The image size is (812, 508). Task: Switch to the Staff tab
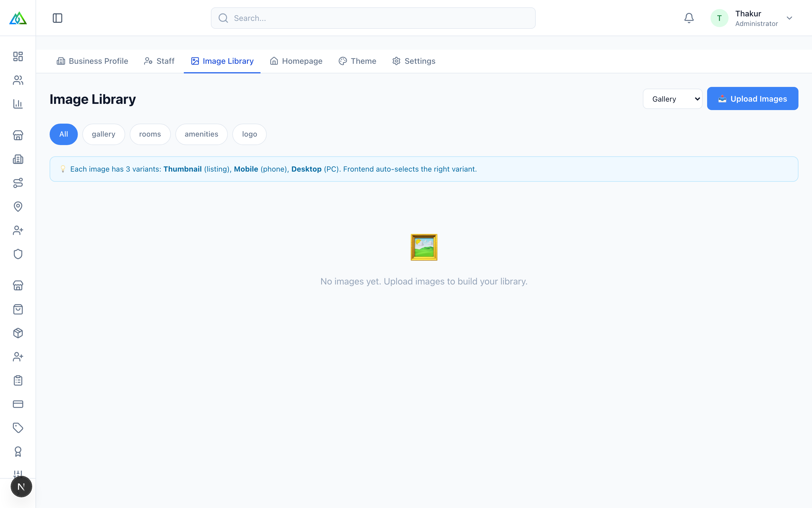coord(159,61)
